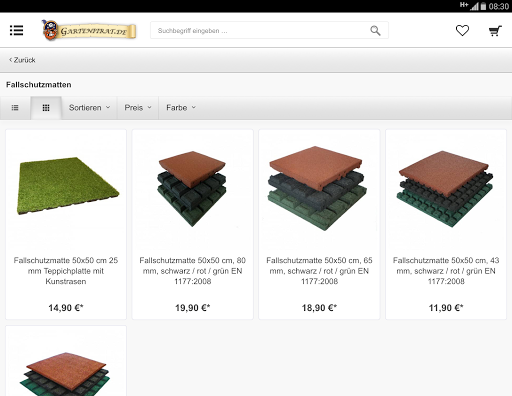Image resolution: width=512 pixels, height=396 pixels.
Task: Open the wishlist heart icon
Action: click(462, 31)
